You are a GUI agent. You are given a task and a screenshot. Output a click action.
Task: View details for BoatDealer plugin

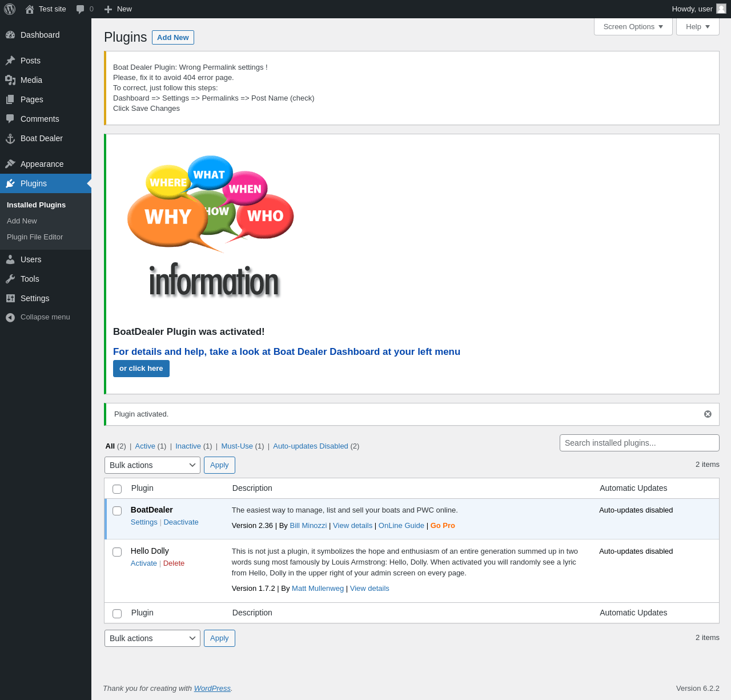pos(352,526)
